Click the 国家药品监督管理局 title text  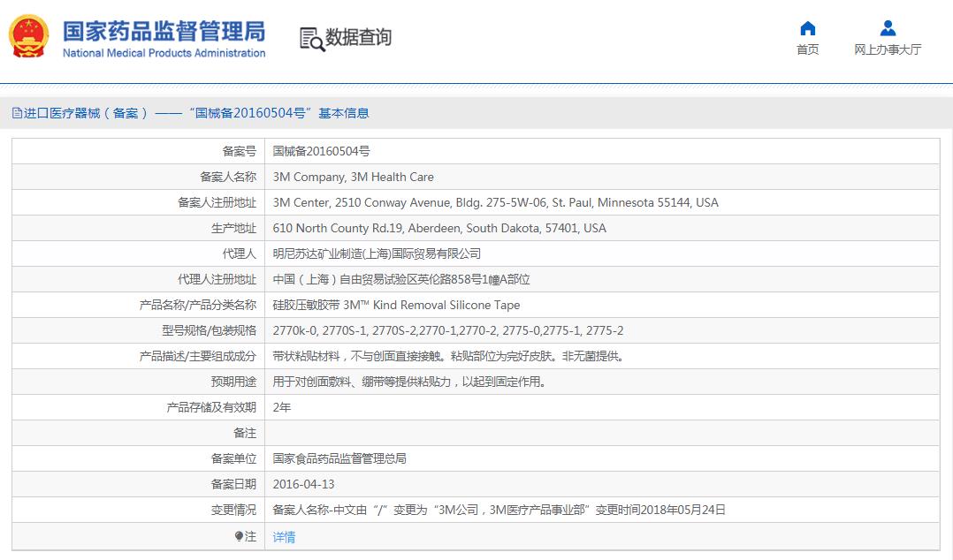tap(164, 30)
